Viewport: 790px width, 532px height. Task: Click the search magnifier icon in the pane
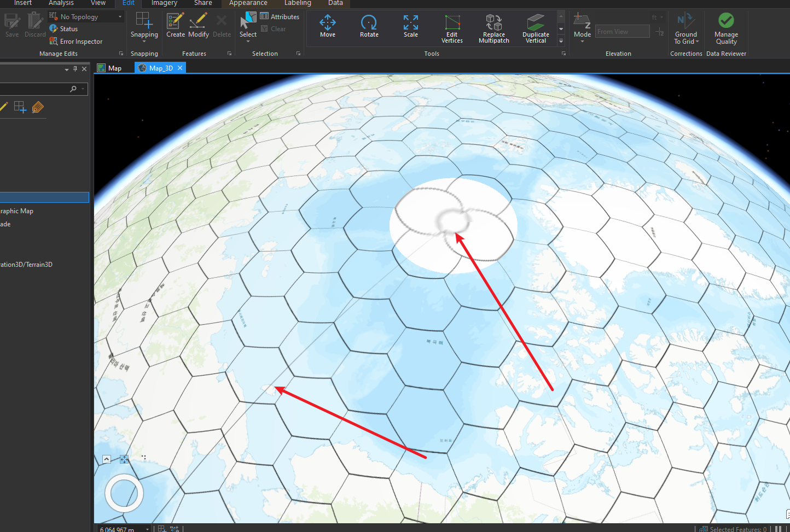coord(73,89)
